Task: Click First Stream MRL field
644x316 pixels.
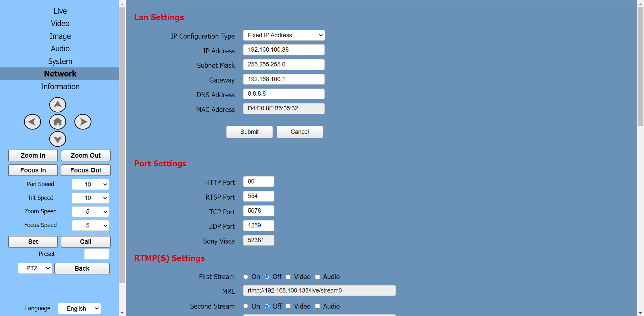Action: click(x=319, y=291)
